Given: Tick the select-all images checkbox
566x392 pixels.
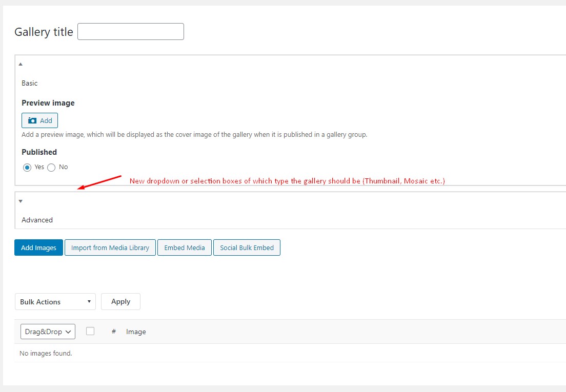Looking at the screenshot, I should (x=90, y=331).
